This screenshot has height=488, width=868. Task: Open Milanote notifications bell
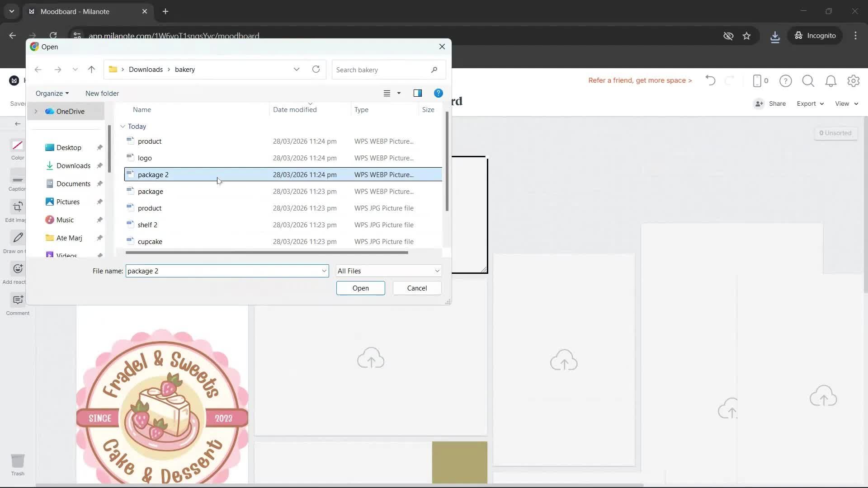(x=831, y=81)
